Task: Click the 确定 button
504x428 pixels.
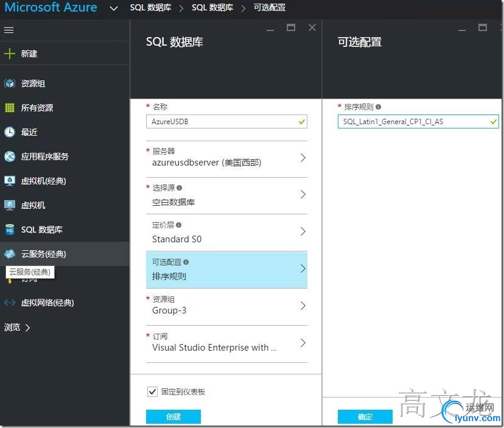Action: point(365,417)
